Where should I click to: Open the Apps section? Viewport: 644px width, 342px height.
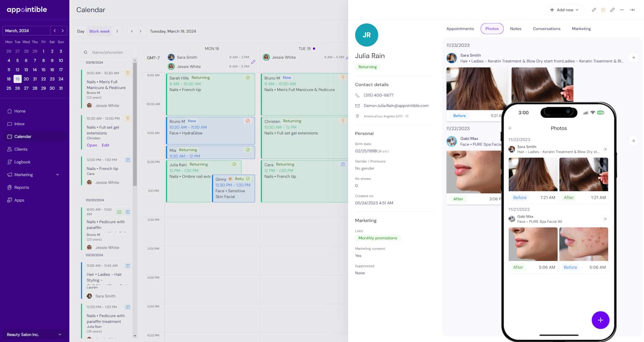coord(19,200)
